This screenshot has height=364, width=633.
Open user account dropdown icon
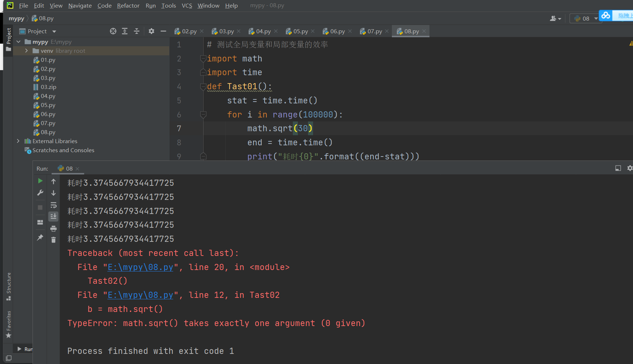point(555,18)
